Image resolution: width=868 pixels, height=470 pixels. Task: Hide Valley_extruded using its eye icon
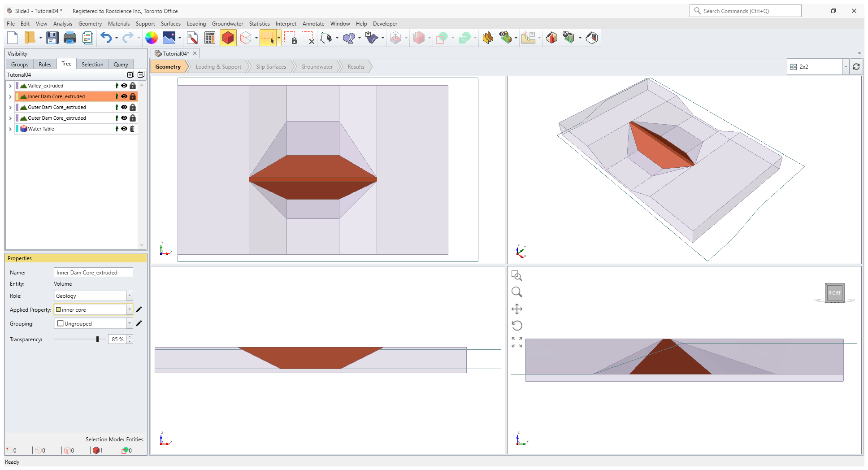coord(124,86)
